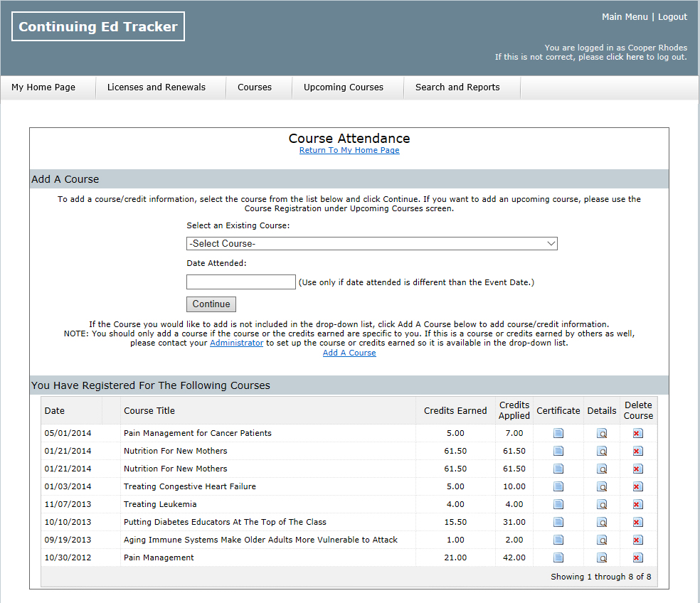Delete the Treating Leukemia course entry

tap(637, 504)
